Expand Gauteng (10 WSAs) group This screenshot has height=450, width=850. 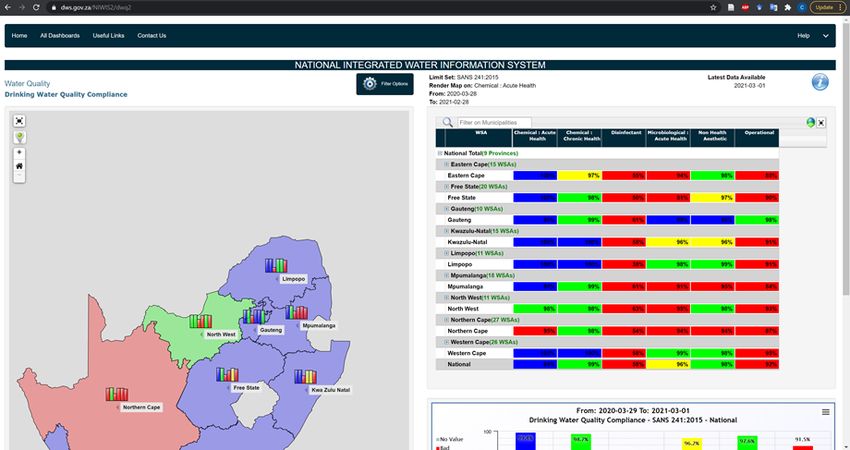[447, 209]
